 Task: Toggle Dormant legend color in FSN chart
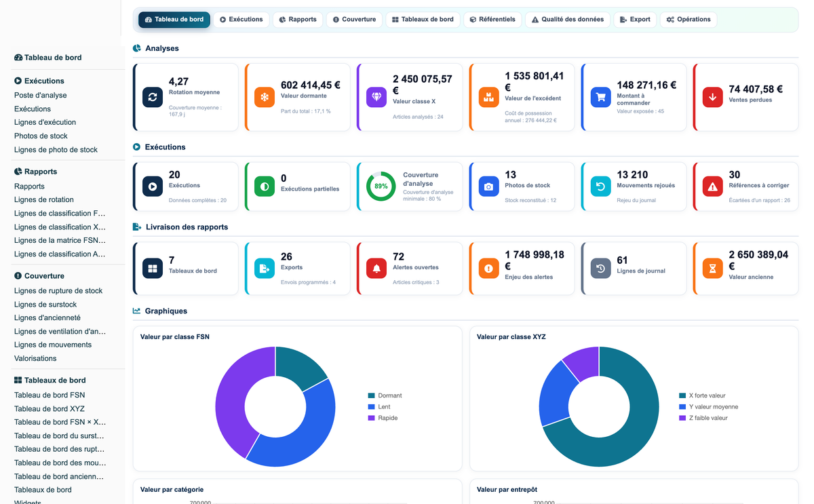coord(371,395)
